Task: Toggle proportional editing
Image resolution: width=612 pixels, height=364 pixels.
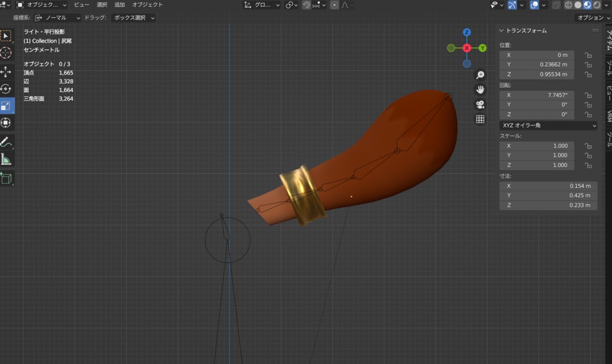Action: (x=334, y=5)
